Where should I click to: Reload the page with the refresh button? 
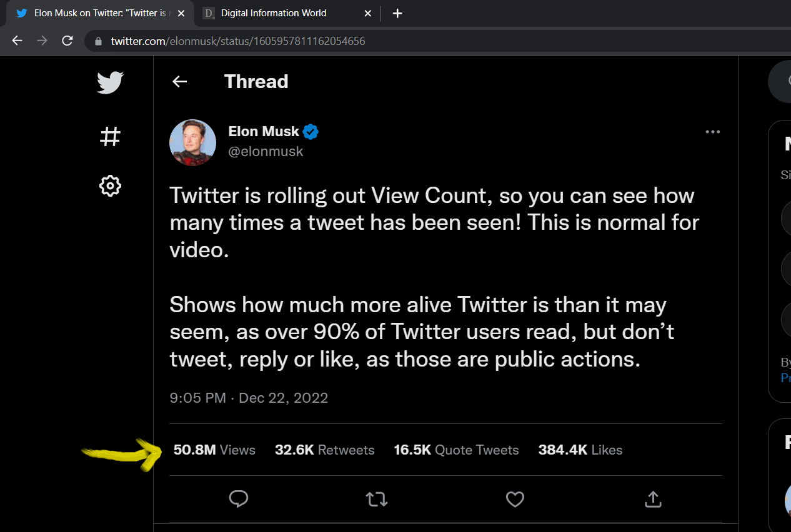coord(67,41)
